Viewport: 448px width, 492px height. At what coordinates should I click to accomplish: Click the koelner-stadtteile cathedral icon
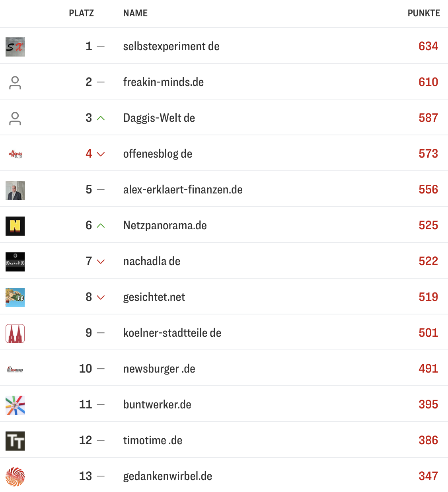15,334
